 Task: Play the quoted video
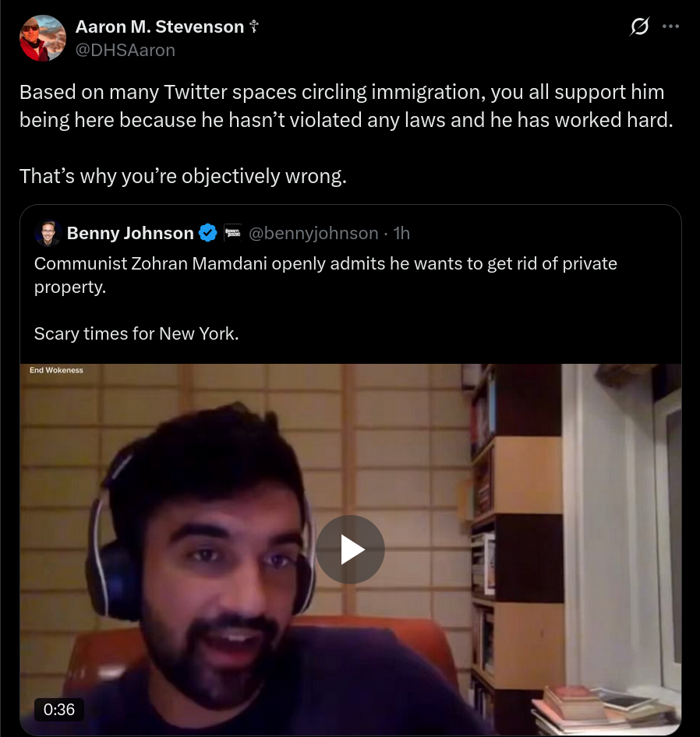[350, 549]
